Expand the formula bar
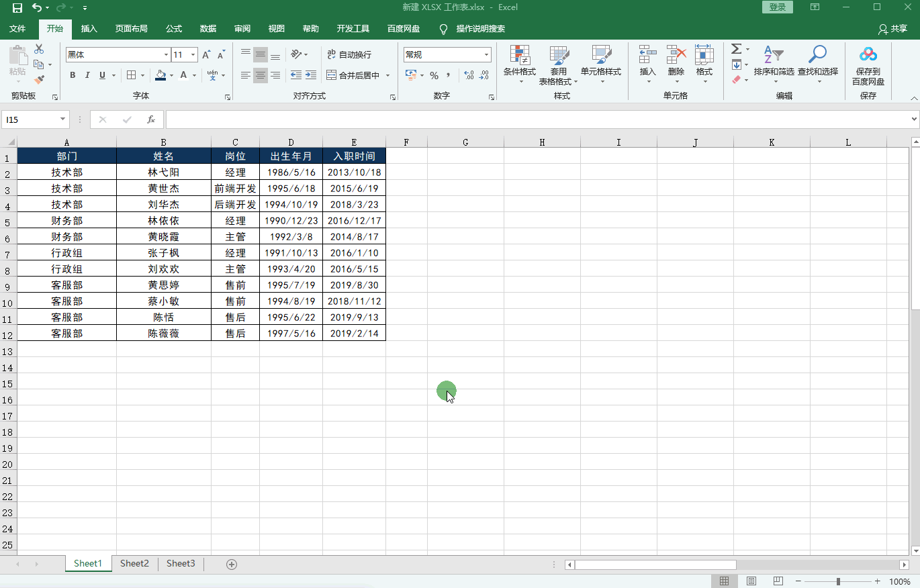Viewport: 920px width, 588px height. [x=913, y=119]
